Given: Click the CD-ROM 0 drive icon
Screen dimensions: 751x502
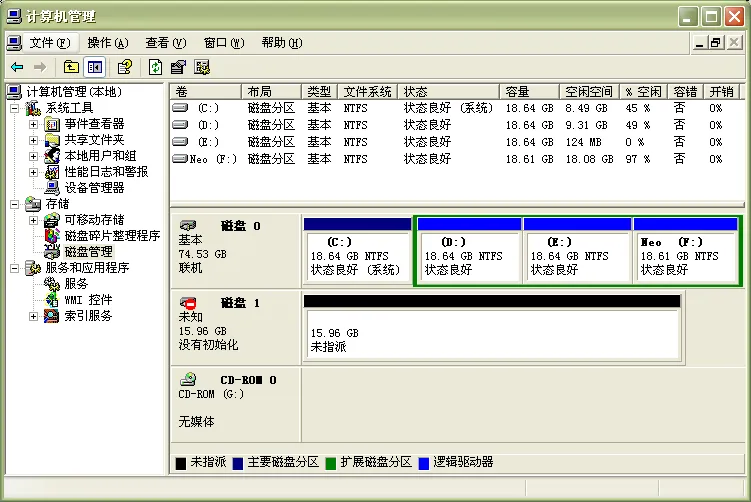Looking at the screenshot, I should coord(188,379).
